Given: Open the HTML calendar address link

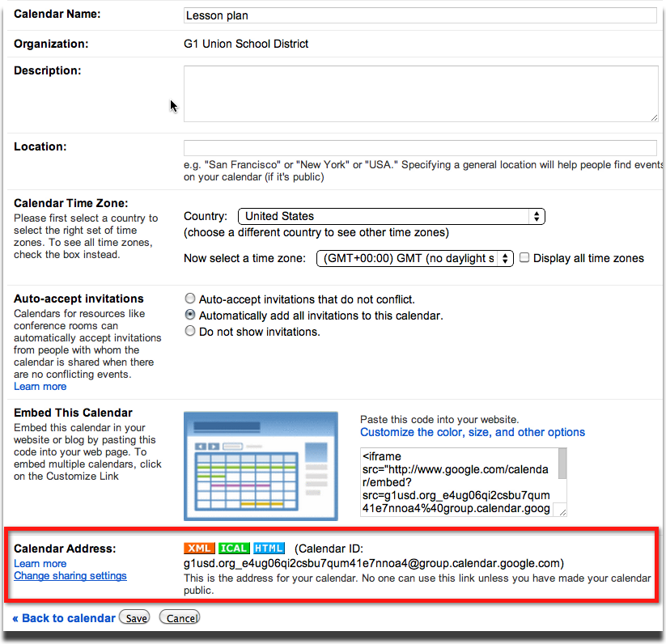Looking at the screenshot, I should (x=269, y=548).
